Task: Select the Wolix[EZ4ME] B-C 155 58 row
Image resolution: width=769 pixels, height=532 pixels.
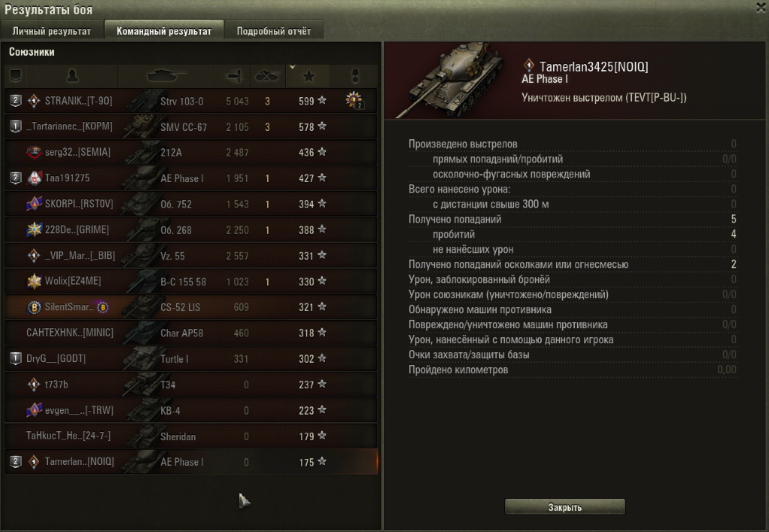Action: (191, 281)
